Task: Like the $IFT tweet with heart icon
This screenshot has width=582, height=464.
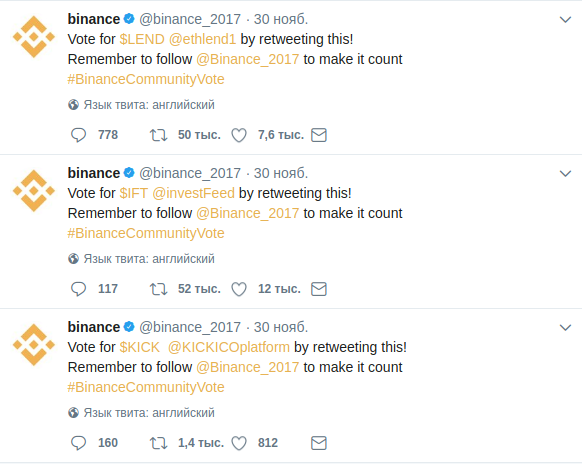Action: (239, 289)
